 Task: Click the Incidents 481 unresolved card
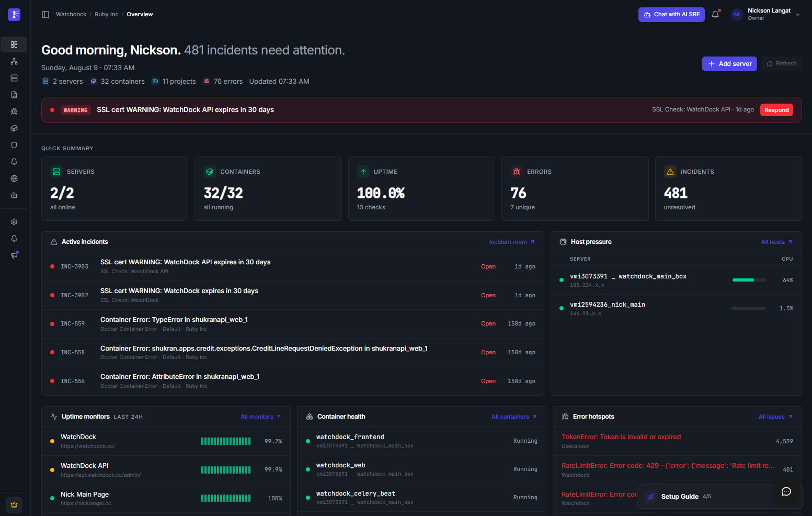coord(728,188)
